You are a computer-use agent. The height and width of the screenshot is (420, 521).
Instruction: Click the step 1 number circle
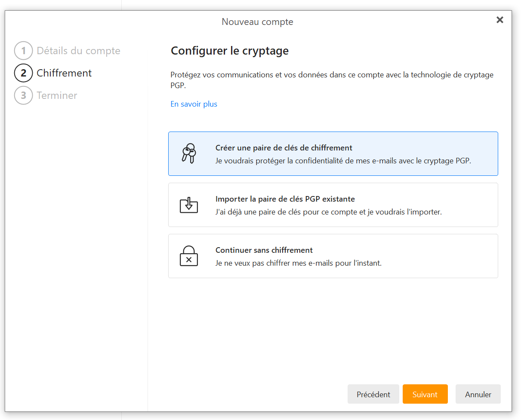23,51
